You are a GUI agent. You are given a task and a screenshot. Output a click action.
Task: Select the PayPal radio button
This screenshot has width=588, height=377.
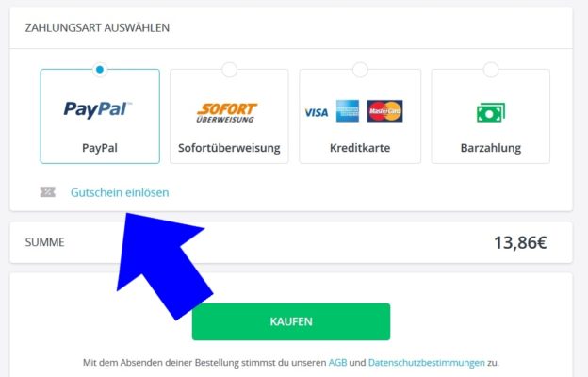pos(100,70)
